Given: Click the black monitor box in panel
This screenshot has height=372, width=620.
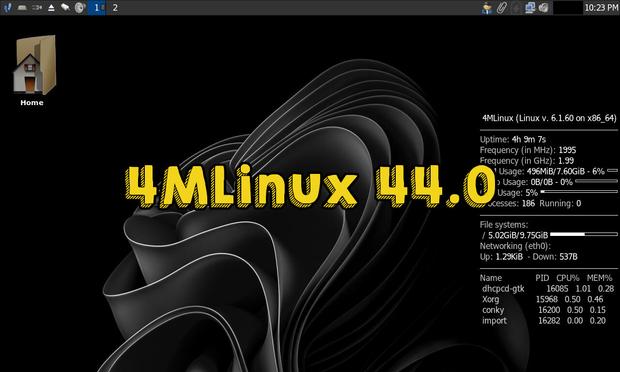Looking at the screenshot, I should (567, 8).
